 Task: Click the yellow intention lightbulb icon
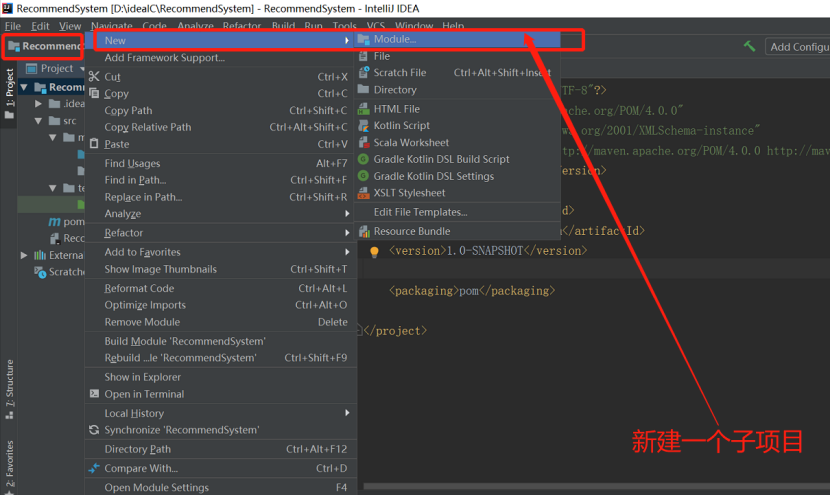pos(374,252)
